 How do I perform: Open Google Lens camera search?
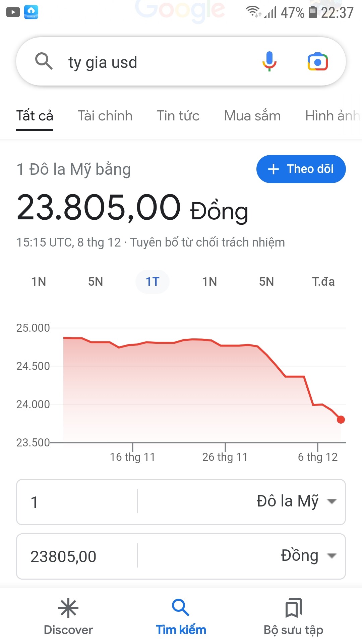point(317,62)
